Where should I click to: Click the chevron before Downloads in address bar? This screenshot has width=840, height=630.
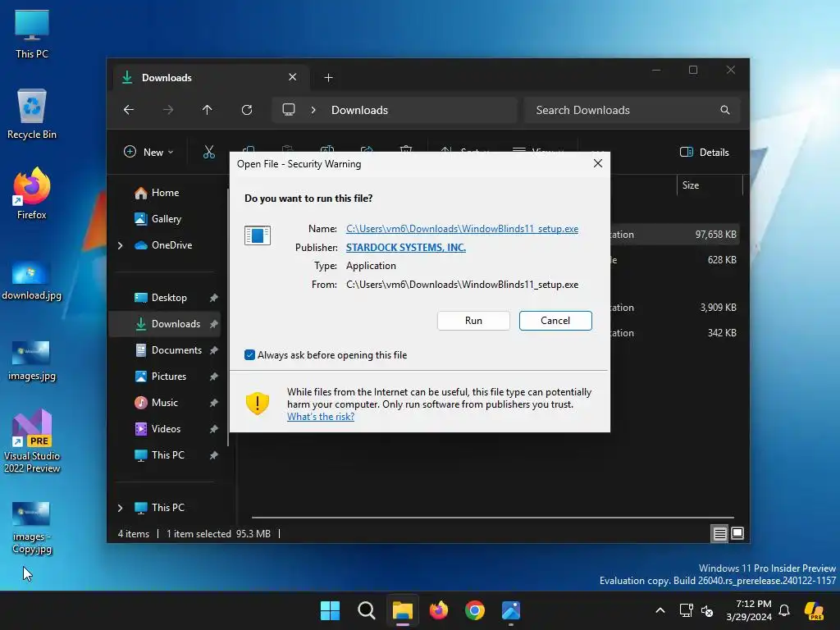click(x=313, y=110)
